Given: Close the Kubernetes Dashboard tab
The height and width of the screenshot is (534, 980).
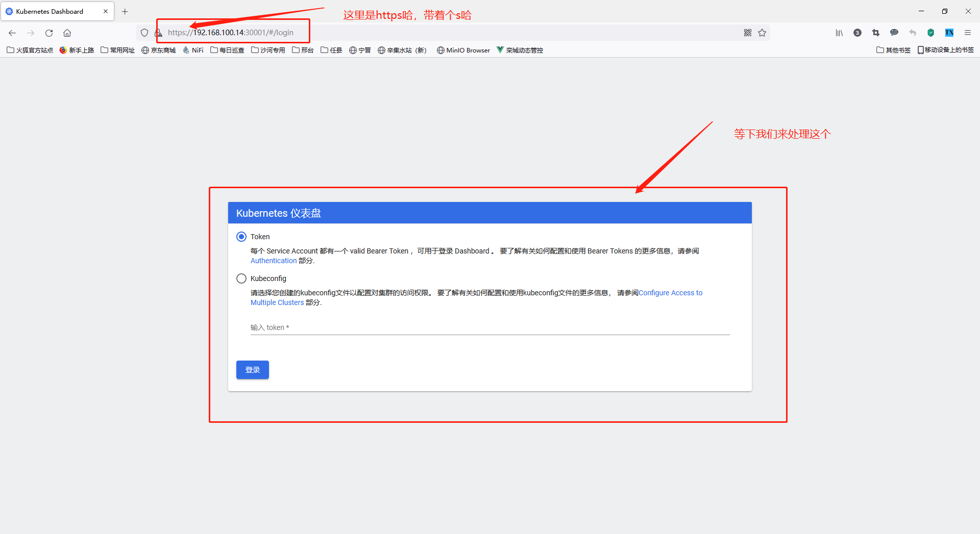Looking at the screenshot, I should coord(106,11).
